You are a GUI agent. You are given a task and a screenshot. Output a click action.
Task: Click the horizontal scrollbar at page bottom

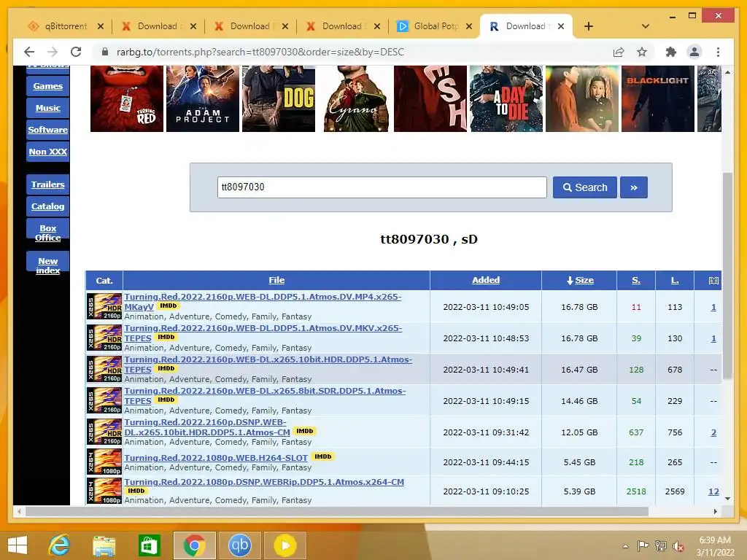point(337,511)
